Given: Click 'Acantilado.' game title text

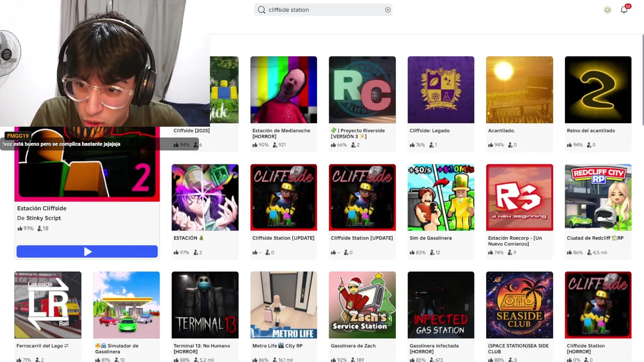Looking at the screenshot, I should pyautogui.click(x=502, y=131).
